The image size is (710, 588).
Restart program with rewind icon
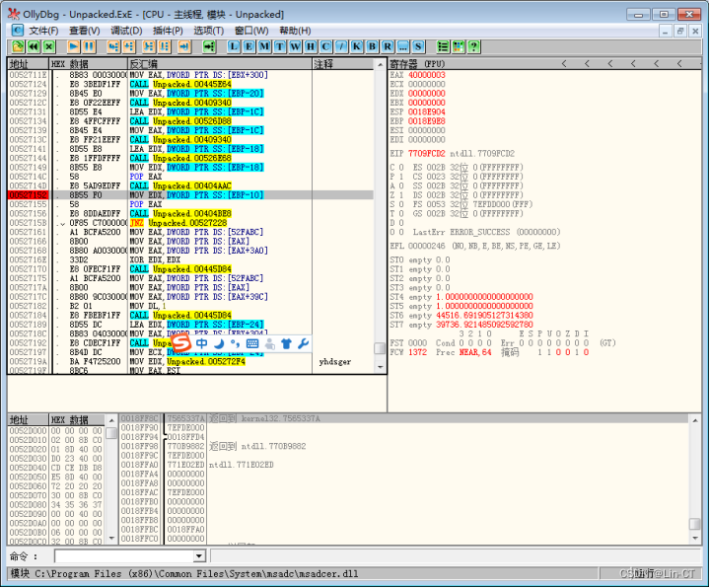click(x=35, y=46)
